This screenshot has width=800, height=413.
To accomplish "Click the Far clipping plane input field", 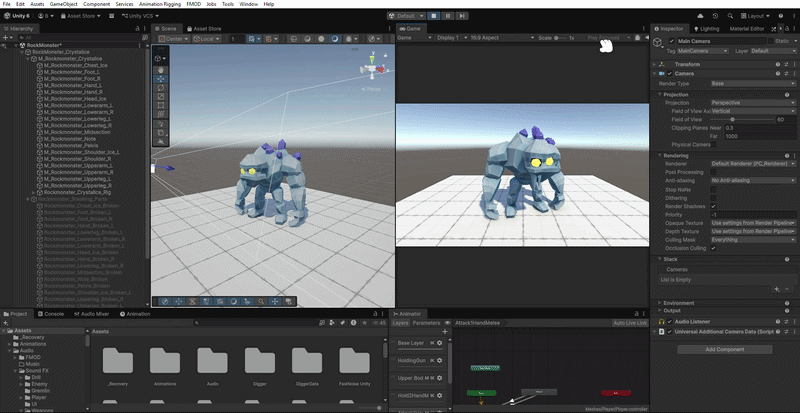I will 760,136.
